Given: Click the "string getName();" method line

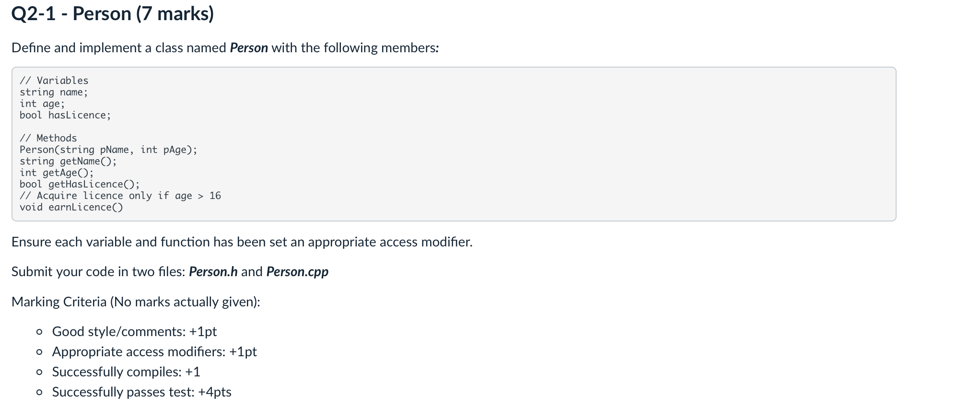Looking at the screenshot, I should [x=68, y=161].
